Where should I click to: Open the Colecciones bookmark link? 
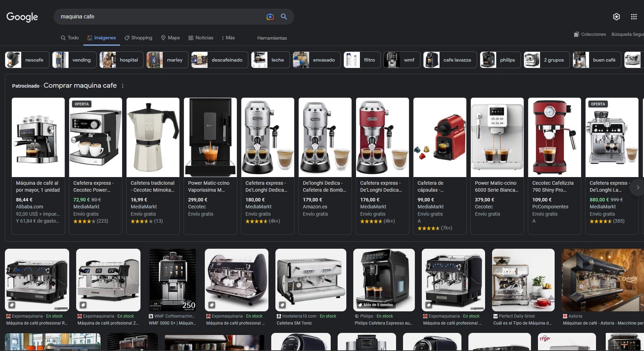(x=590, y=34)
